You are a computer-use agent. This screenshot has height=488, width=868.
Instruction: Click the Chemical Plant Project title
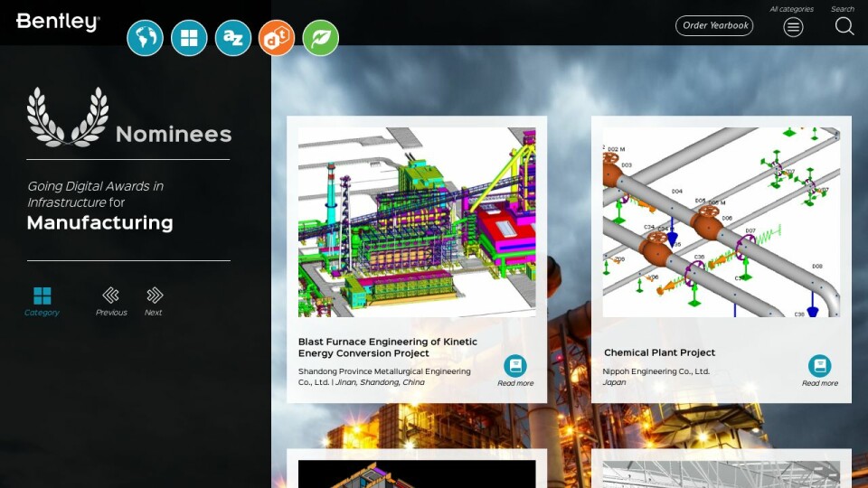click(659, 352)
